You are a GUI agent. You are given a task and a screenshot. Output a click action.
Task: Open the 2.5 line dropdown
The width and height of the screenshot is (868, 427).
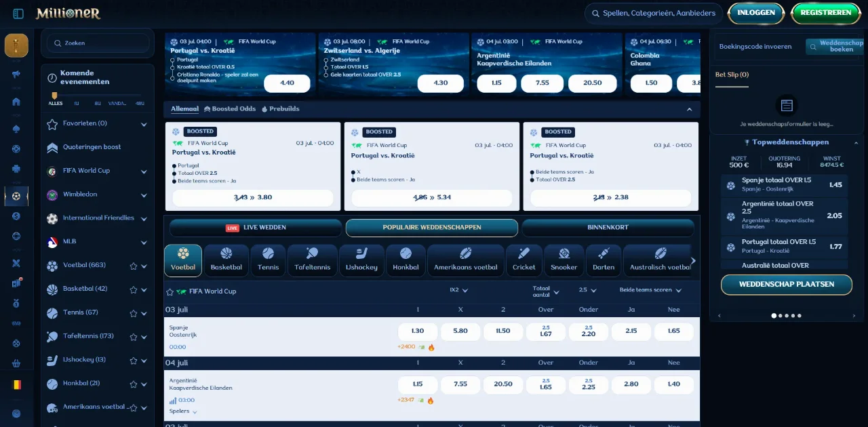588,290
